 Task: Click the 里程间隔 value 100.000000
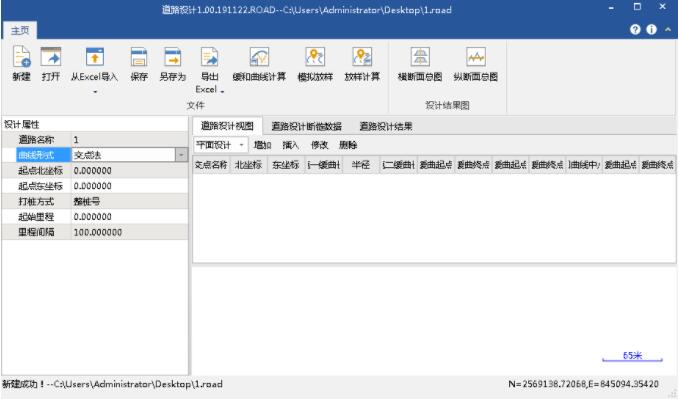click(x=129, y=232)
